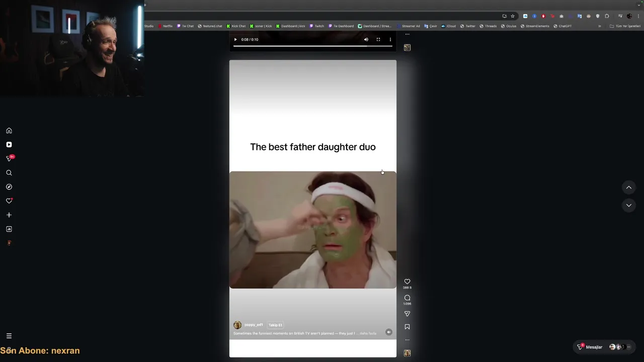Viewport: 644px width, 362px height.
Task: Open the Tw Dashboard bookmark
Action: coord(341,26)
